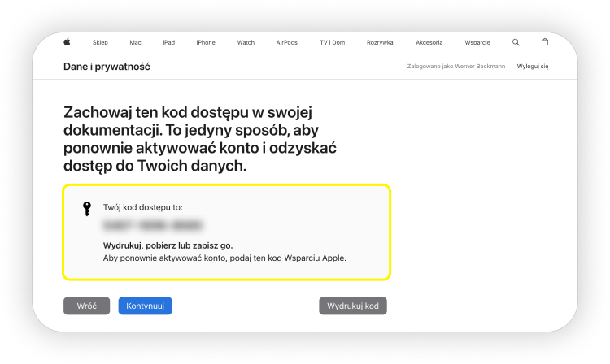
Task: Open the Apple logo home link
Action: [67, 42]
